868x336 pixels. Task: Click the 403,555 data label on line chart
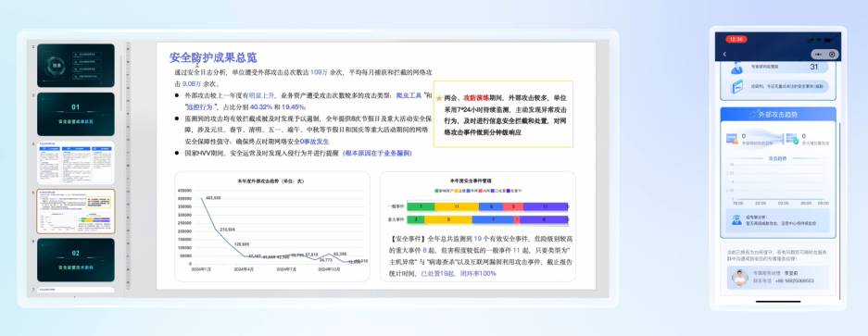pos(213,197)
